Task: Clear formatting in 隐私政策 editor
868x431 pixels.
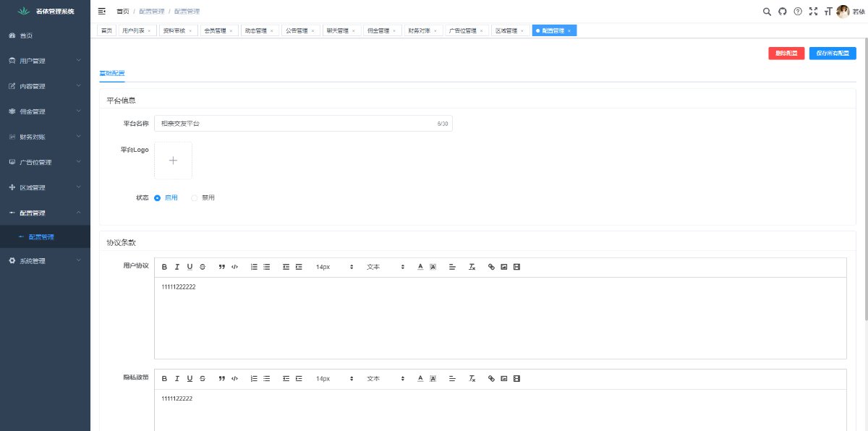Action: [x=472, y=378]
